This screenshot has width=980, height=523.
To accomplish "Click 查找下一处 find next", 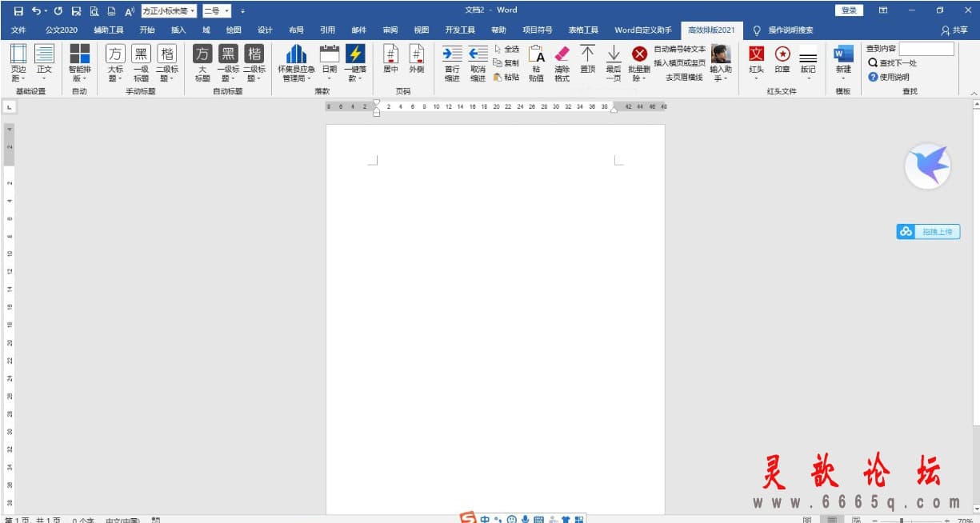I will point(893,62).
